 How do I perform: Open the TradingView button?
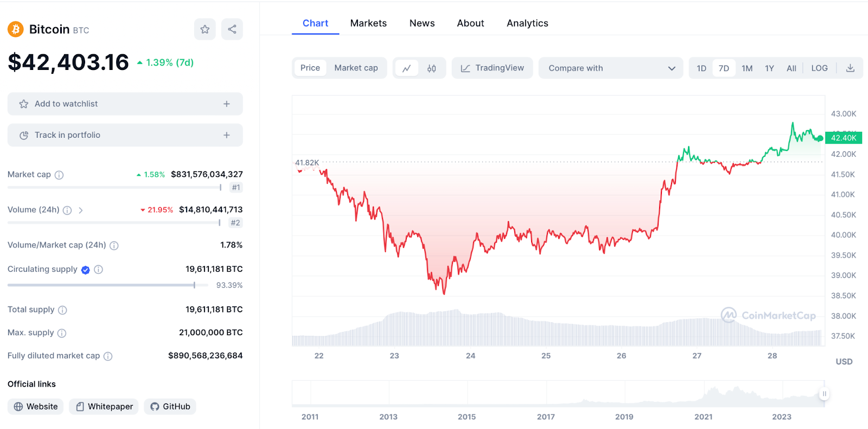pyautogui.click(x=492, y=68)
